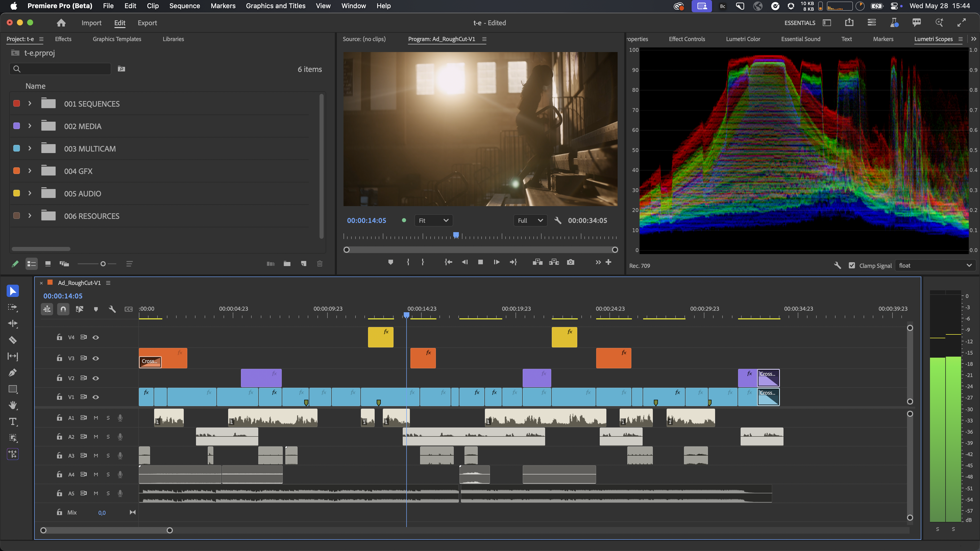The height and width of the screenshot is (551, 980).
Task: Click the Home icon
Action: pyautogui.click(x=61, y=23)
